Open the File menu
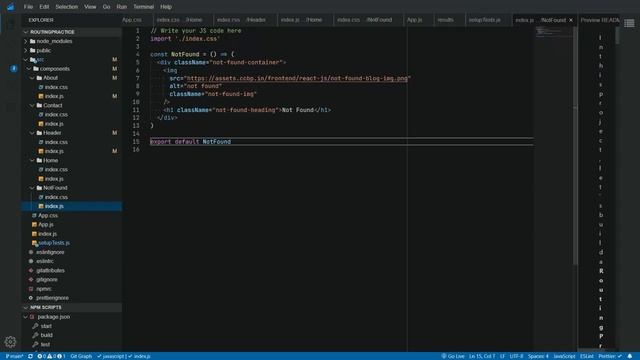The image size is (640, 360). pos(28,7)
